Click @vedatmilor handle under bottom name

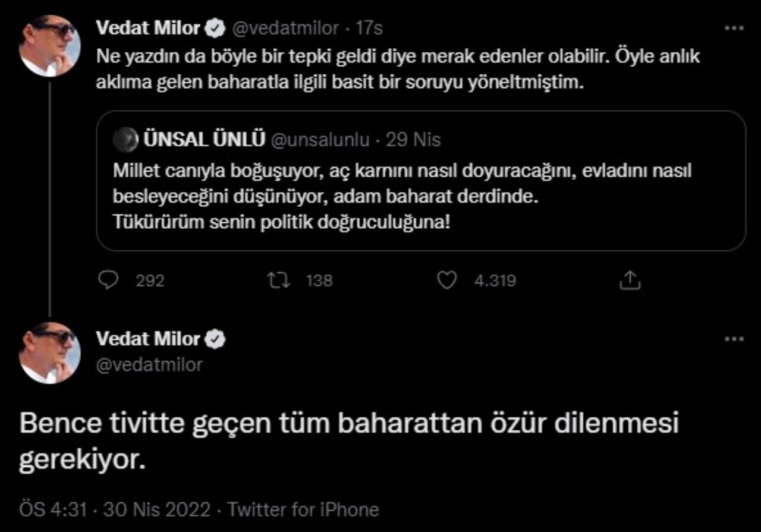point(149,364)
